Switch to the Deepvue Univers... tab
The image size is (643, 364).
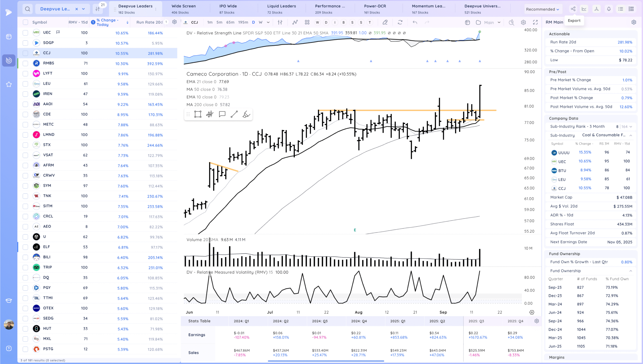[x=482, y=9]
